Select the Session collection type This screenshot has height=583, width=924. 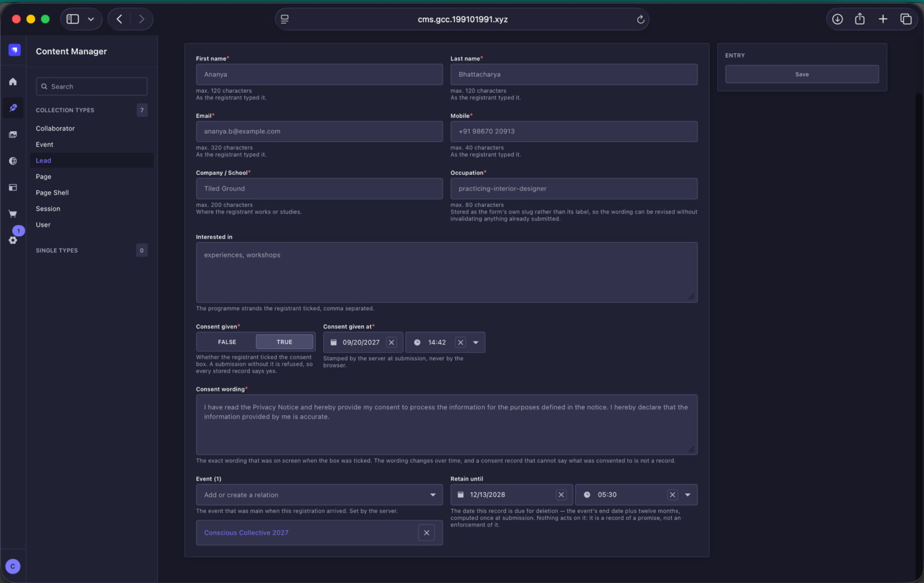click(x=48, y=209)
